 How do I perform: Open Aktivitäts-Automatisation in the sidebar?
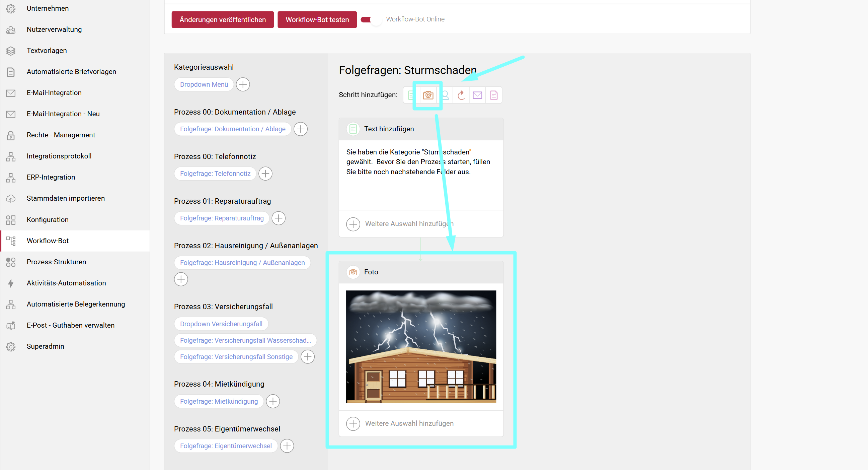tap(66, 283)
